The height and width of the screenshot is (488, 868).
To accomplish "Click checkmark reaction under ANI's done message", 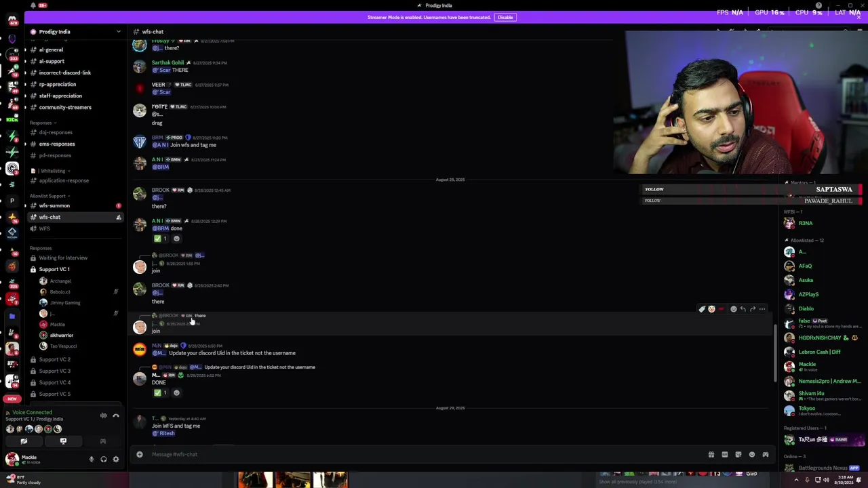I will [161, 239].
